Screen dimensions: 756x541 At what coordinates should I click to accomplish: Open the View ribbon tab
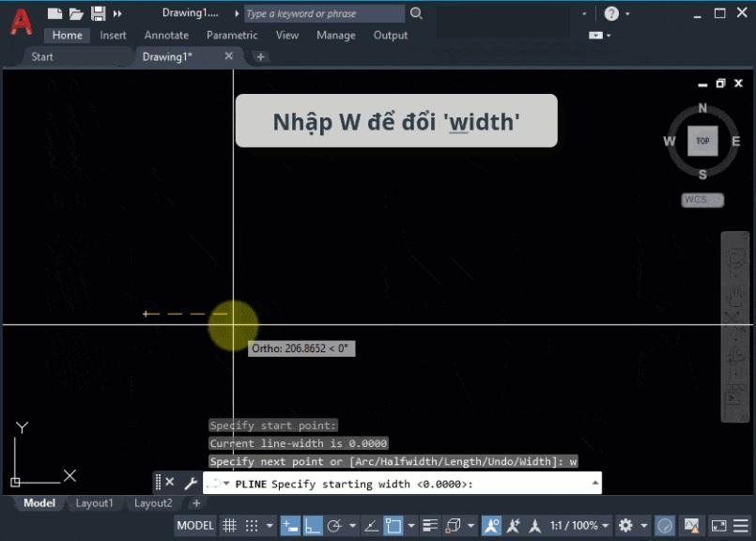[287, 35]
